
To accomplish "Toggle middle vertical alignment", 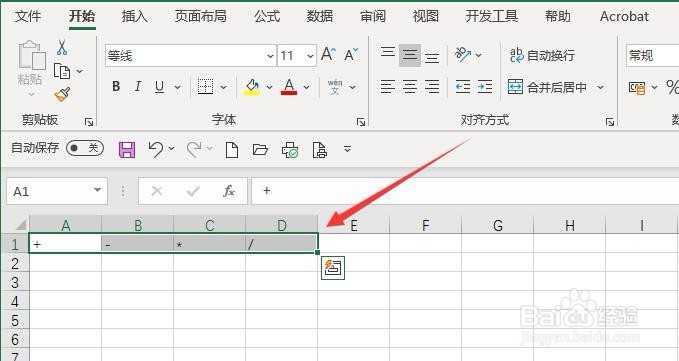I will [410, 55].
